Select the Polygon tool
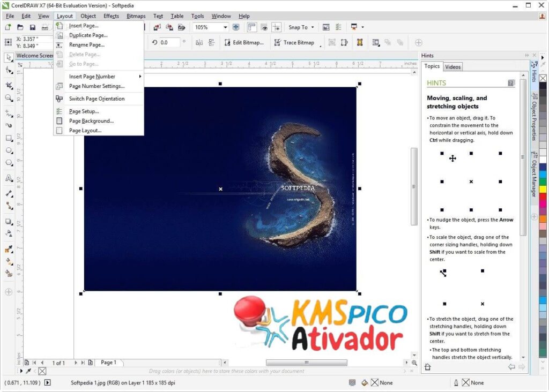Screen dimensions: 549x392 pos(9,163)
